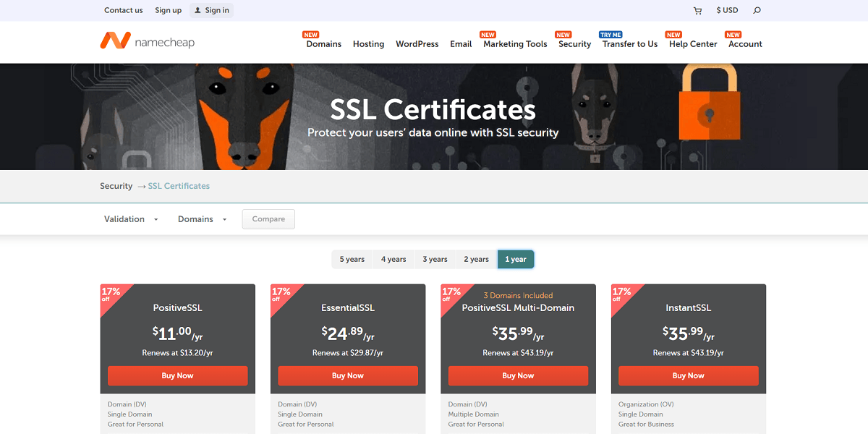Click the 17% off badge on InstantSSL
868x434 pixels.
(621, 294)
